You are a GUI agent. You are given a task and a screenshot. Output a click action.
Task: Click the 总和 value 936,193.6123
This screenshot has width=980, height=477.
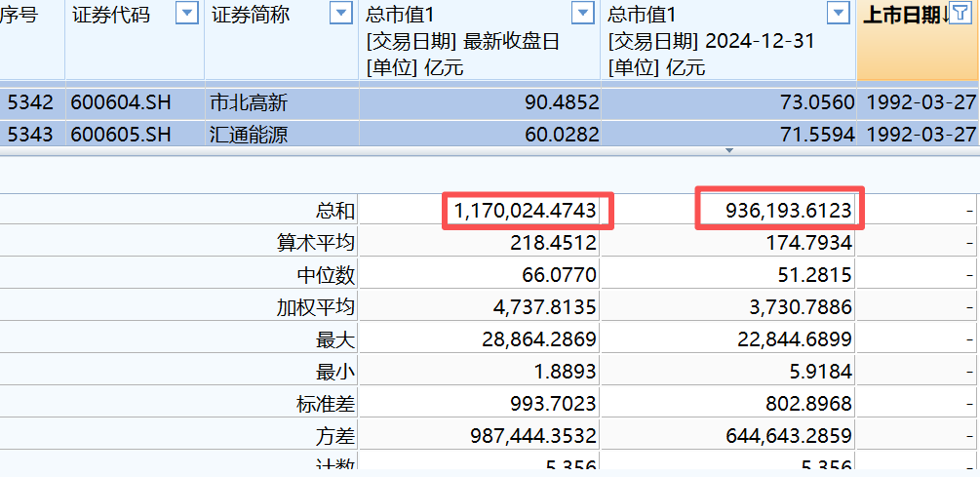tap(776, 211)
